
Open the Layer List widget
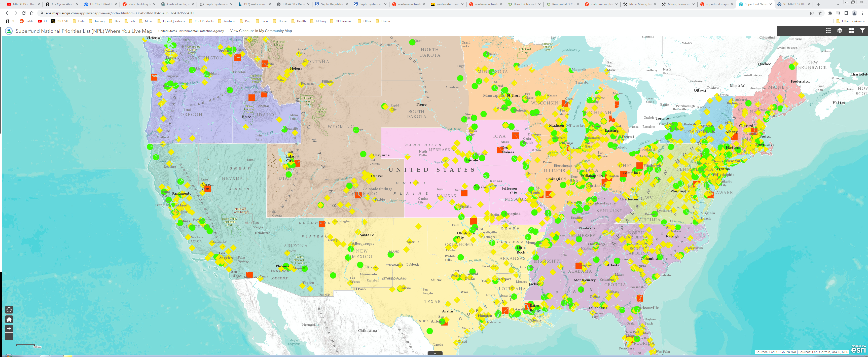pyautogui.click(x=840, y=31)
